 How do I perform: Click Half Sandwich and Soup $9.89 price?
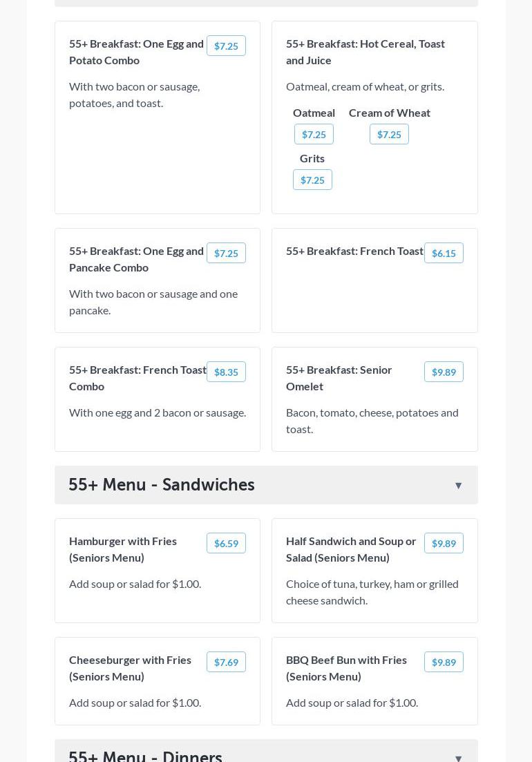[x=444, y=544]
